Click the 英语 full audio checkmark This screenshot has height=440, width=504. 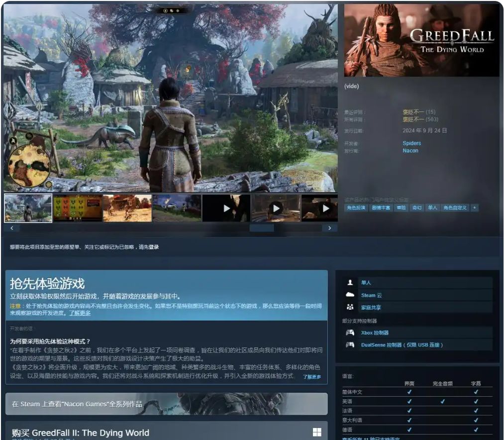click(x=443, y=401)
